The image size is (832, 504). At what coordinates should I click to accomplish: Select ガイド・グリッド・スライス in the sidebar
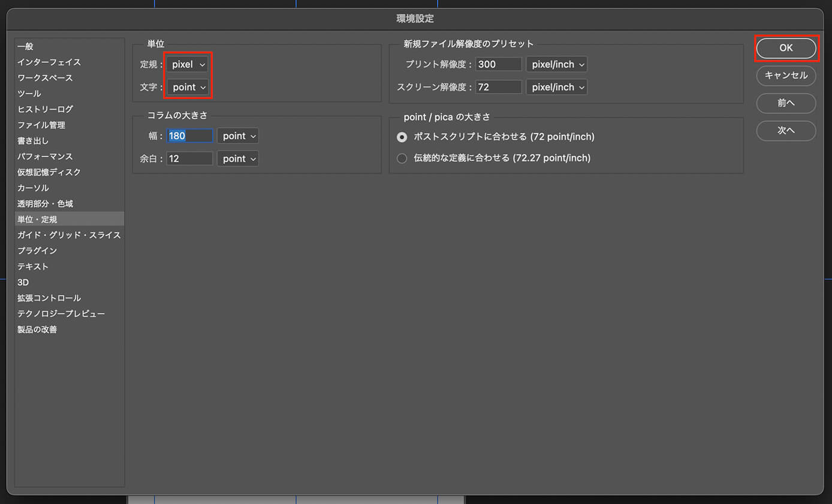pyautogui.click(x=70, y=235)
